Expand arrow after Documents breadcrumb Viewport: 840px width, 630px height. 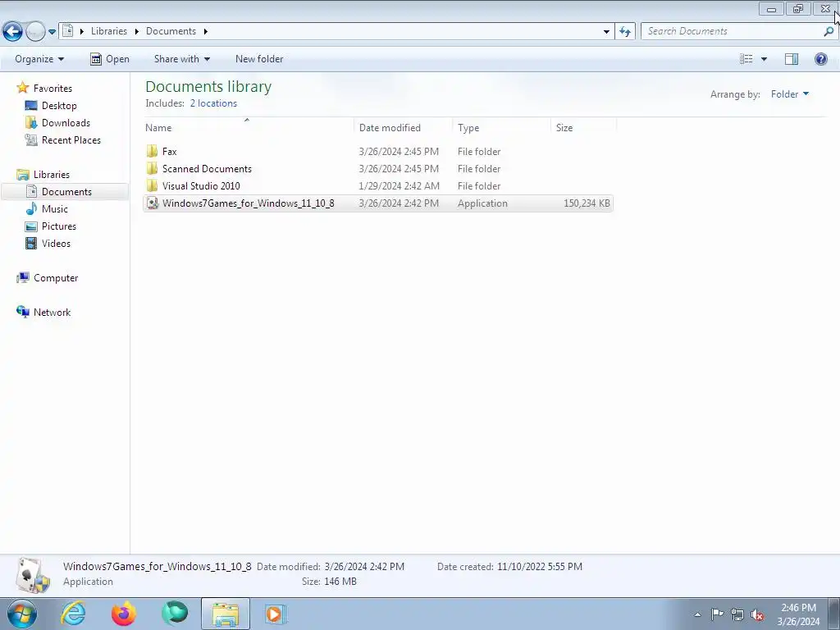[205, 32]
